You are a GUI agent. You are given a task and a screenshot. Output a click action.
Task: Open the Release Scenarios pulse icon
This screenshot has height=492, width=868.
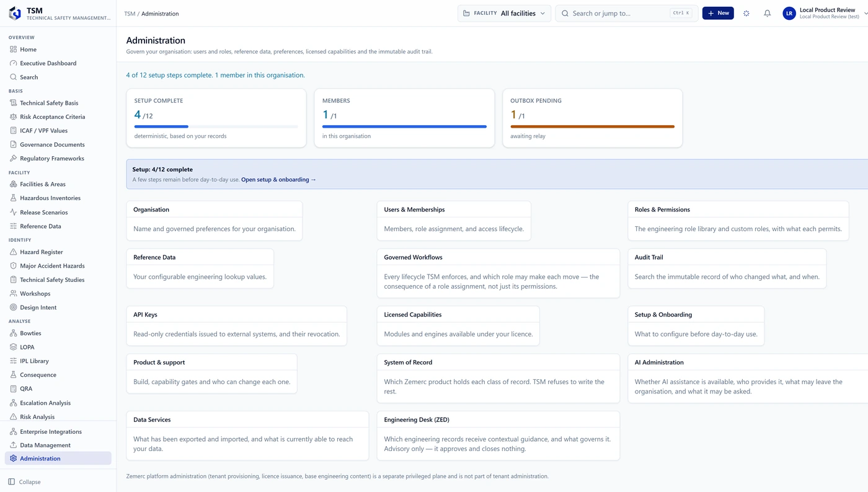[x=13, y=212]
